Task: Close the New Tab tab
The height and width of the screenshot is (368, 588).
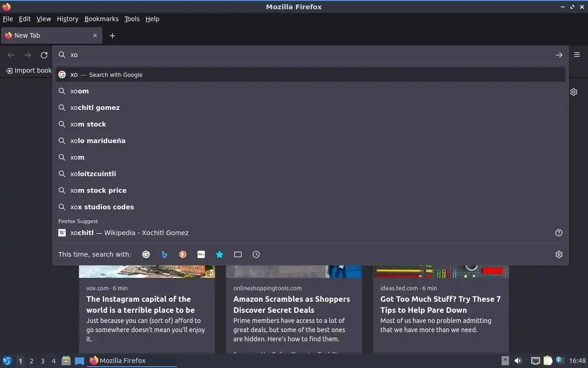Action: [x=95, y=35]
